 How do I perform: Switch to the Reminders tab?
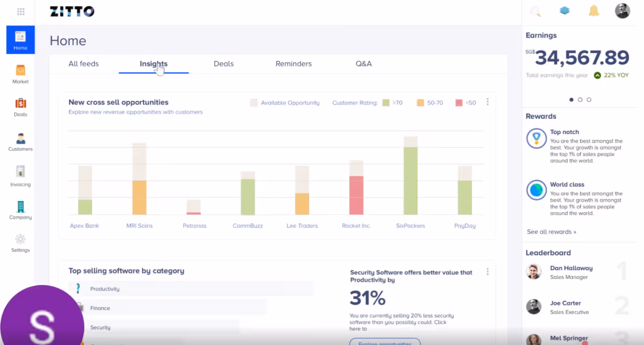[x=293, y=63]
